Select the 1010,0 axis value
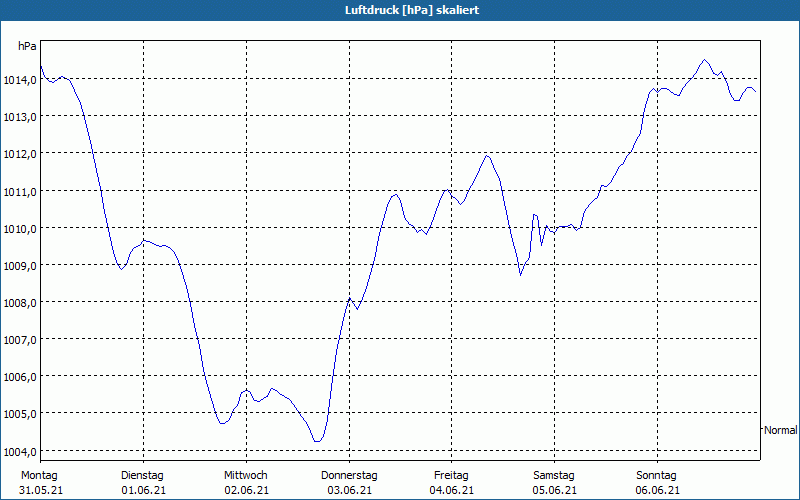The image size is (800, 500). pos(20,229)
